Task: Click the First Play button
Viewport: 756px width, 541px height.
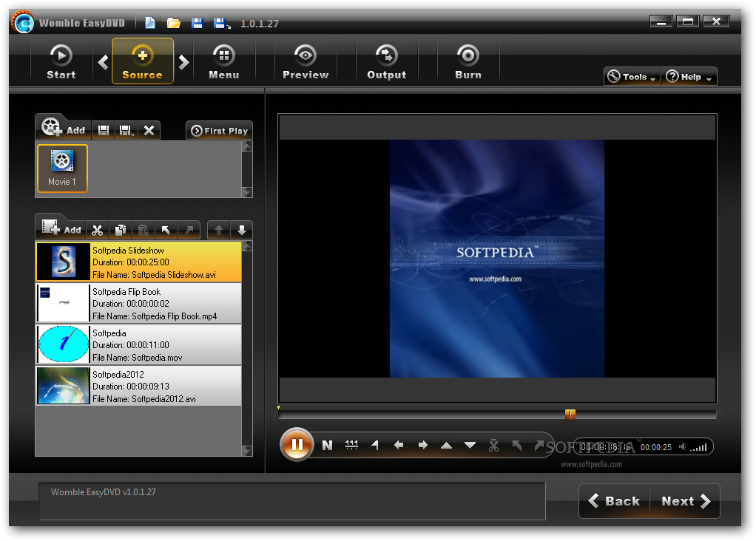Action: coord(220,131)
